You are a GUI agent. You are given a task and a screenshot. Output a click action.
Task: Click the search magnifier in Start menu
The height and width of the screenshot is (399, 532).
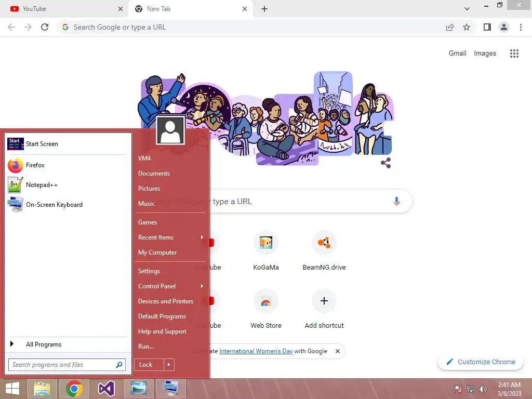pos(119,365)
